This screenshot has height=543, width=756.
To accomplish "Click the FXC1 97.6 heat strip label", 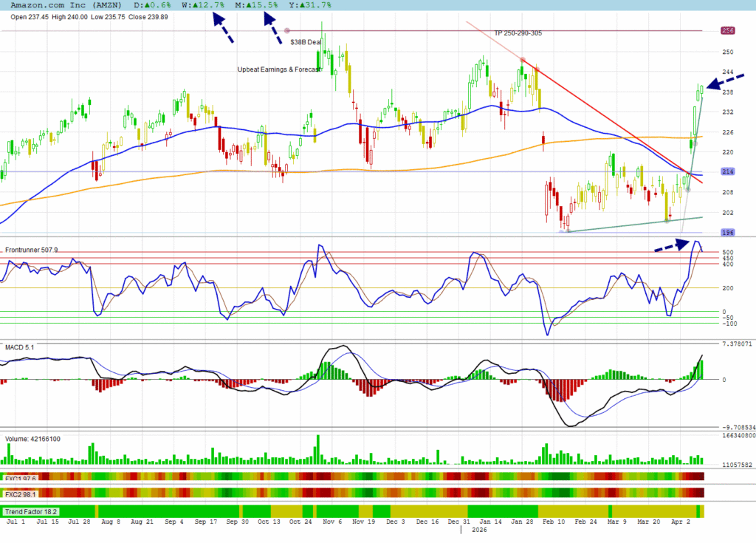I will pyautogui.click(x=20, y=477).
